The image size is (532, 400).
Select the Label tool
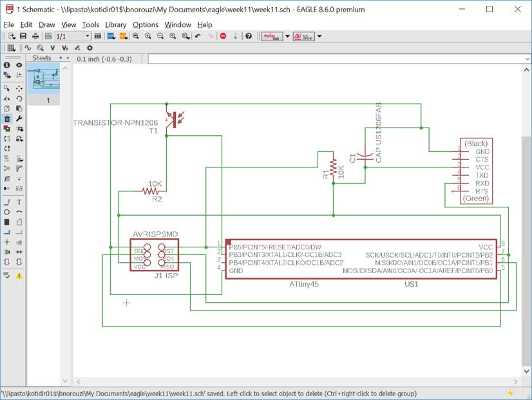click(x=19, y=242)
